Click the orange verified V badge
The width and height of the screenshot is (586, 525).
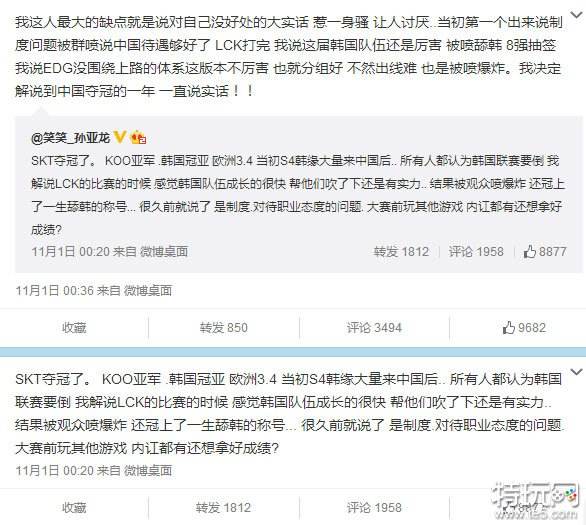pos(119,137)
